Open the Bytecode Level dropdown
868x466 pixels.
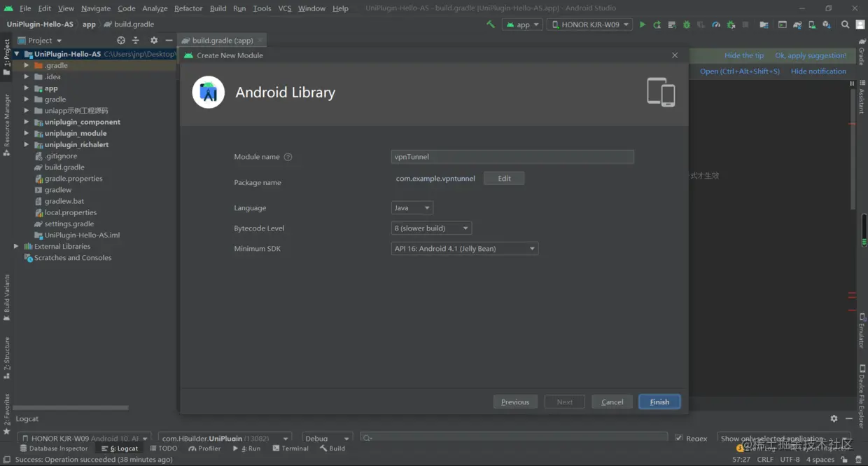click(431, 228)
